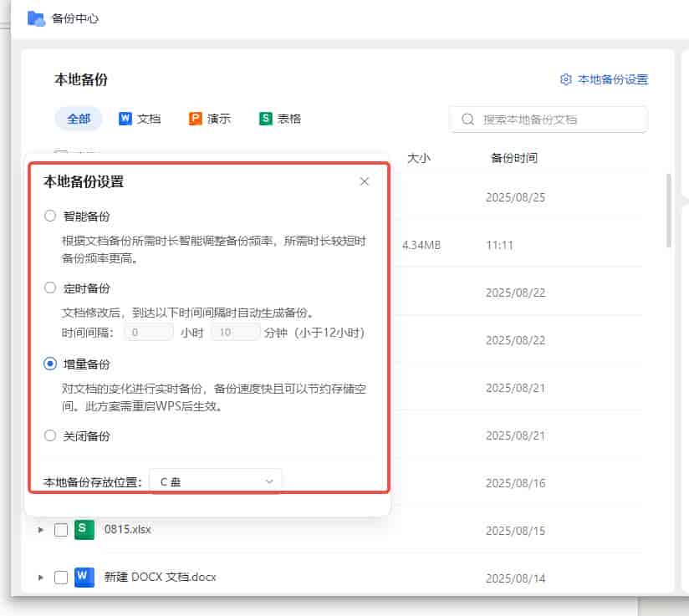Viewport: 689px width, 616px height.
Task: Switch to the 文档 tab
Action: [140, 119]
